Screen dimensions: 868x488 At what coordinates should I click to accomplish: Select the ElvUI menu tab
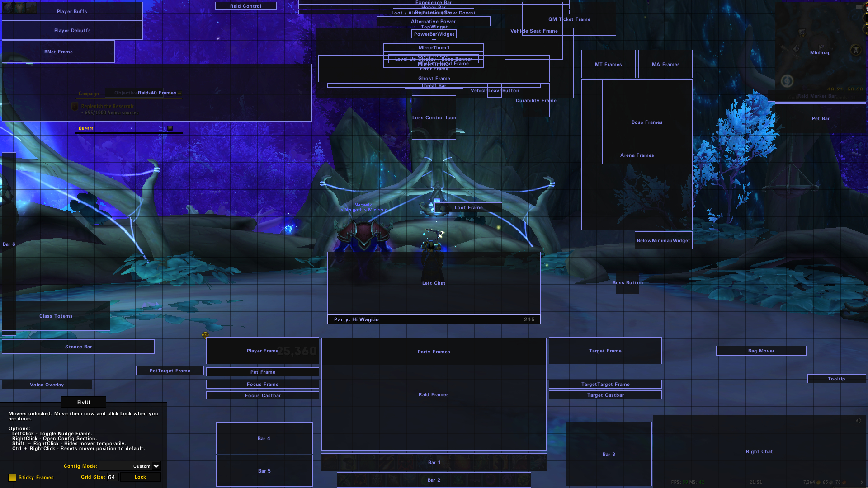(83, 402)
